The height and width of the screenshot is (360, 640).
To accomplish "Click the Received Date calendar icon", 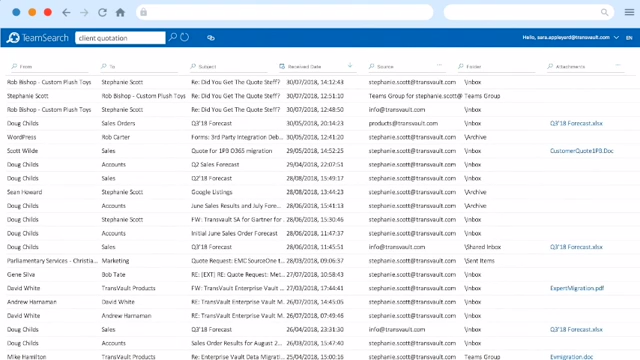I will (282, 66).
